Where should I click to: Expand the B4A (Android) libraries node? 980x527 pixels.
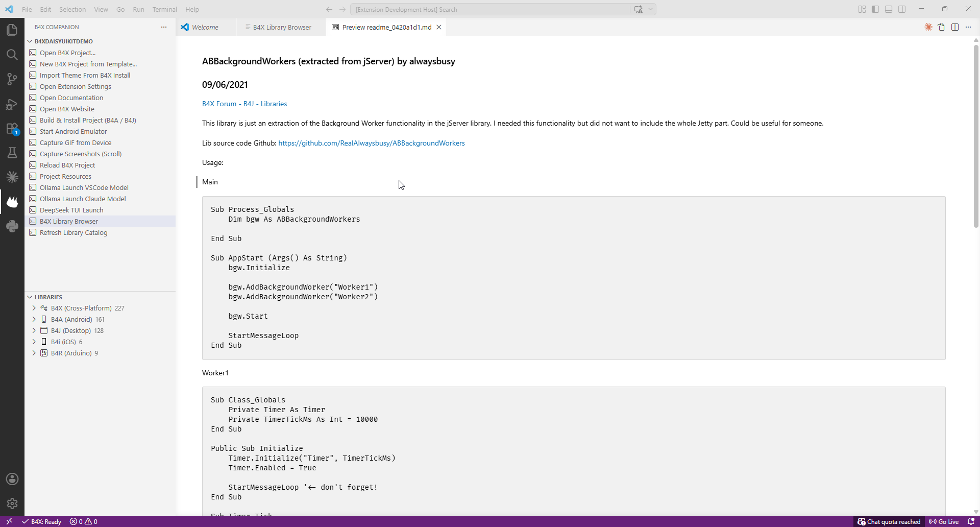34,319
